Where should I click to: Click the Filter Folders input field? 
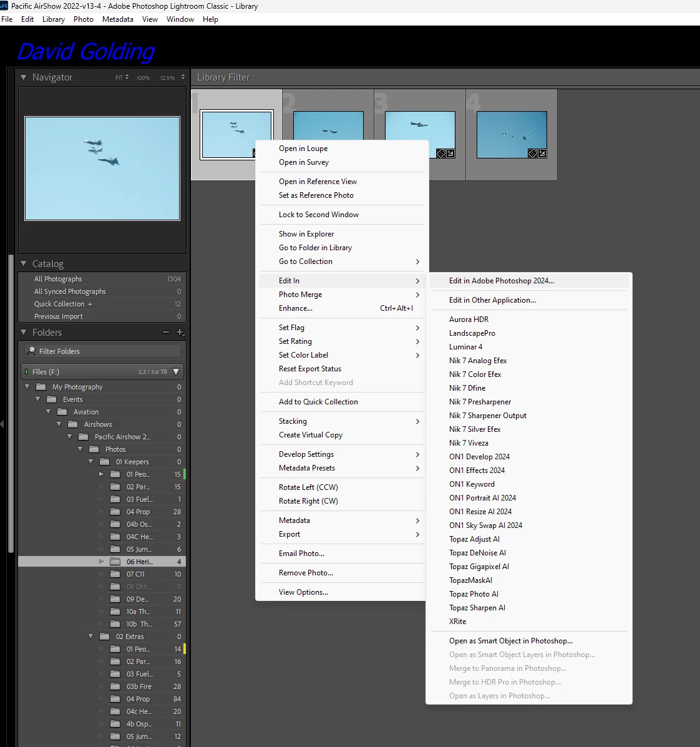tap(102, 351)
